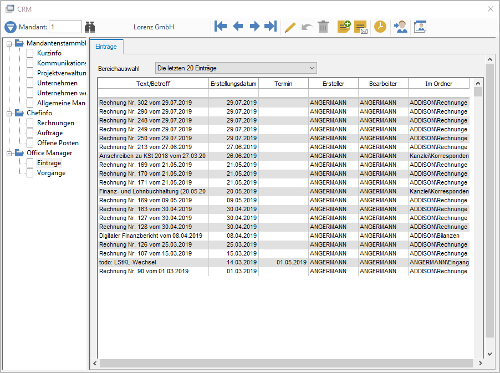Add a new note with plus icon

pos(344,27)
